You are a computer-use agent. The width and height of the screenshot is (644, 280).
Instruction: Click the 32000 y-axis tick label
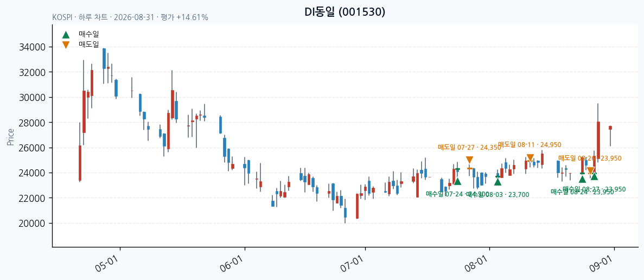32,72
